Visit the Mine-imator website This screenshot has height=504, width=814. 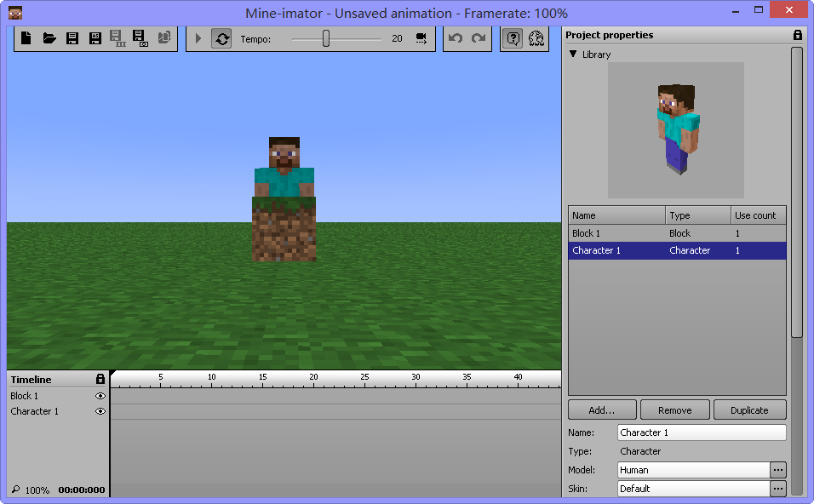tap(535, 37)
